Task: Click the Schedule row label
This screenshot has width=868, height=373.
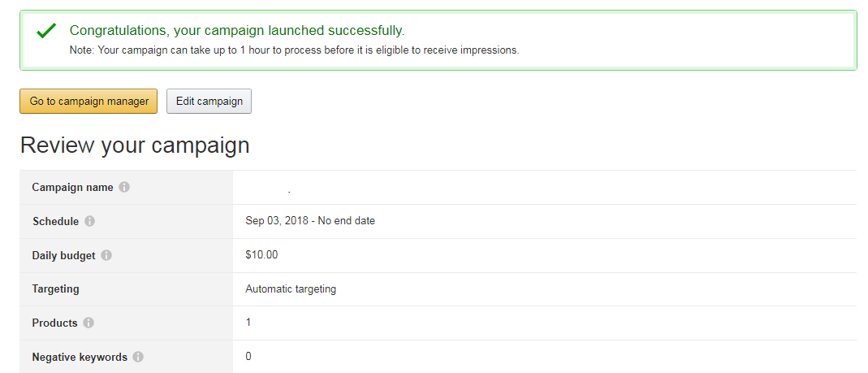Action: coord(55,221)
